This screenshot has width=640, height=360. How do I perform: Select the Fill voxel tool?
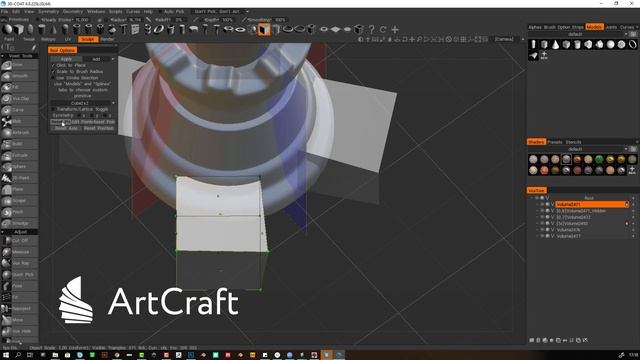pyautogui.click(x=20, y=87)
